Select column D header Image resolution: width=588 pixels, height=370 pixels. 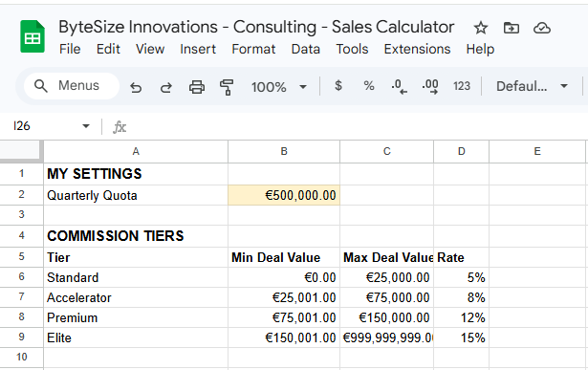coord(461,151)
